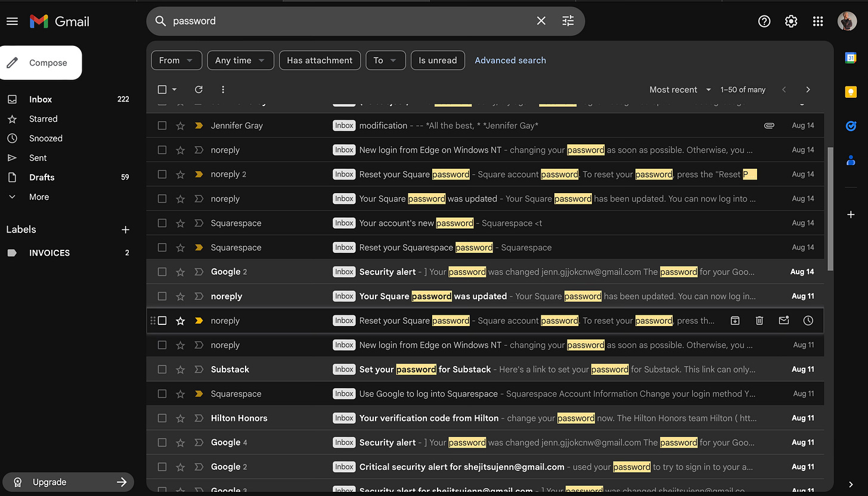Star the Hilton Honors email
This screenshot has height=496, width=868.
[x=181, y=418]
